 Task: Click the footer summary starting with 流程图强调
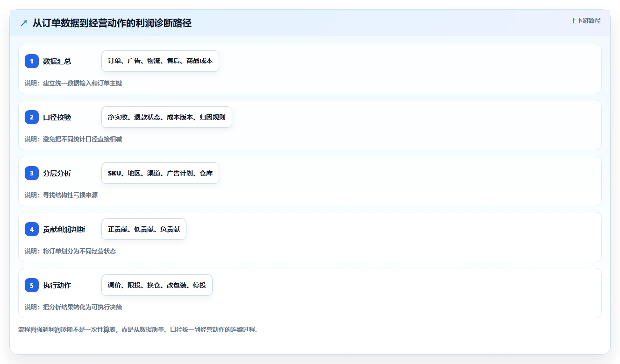[138, 329]
